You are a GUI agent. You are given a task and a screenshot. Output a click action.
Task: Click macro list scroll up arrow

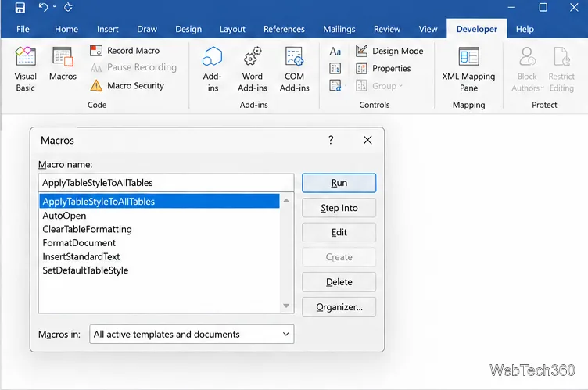286,201
